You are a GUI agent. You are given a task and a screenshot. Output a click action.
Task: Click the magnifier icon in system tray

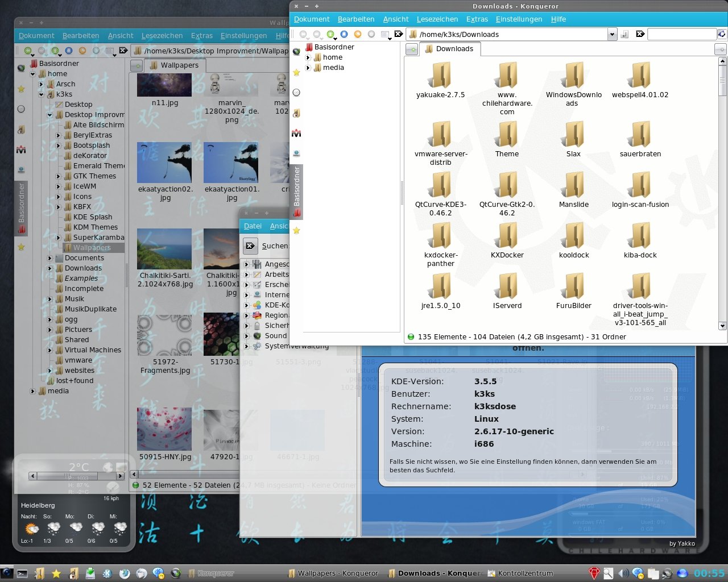(x=609, y=573)
